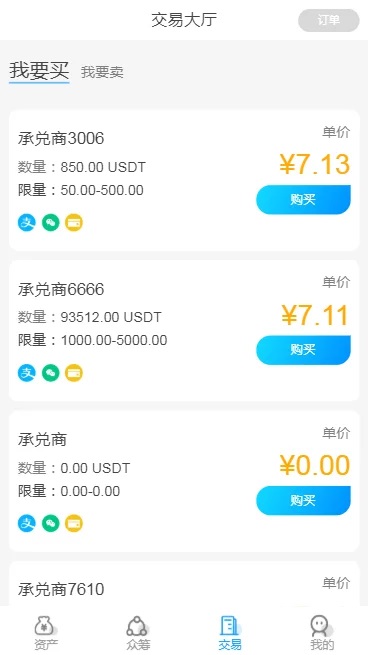Screen dimensions: 368x655
Task: Select the 我要买 buy tab
Action: coord(39,71)
